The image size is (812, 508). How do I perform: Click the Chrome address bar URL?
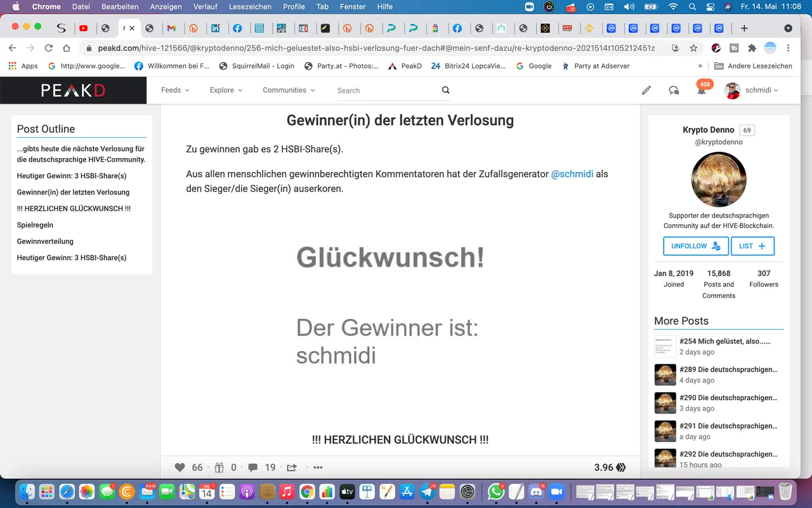376,48
